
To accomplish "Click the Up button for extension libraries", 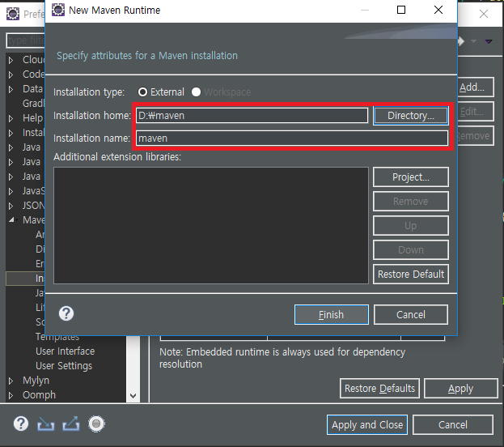I will [411, 226].
